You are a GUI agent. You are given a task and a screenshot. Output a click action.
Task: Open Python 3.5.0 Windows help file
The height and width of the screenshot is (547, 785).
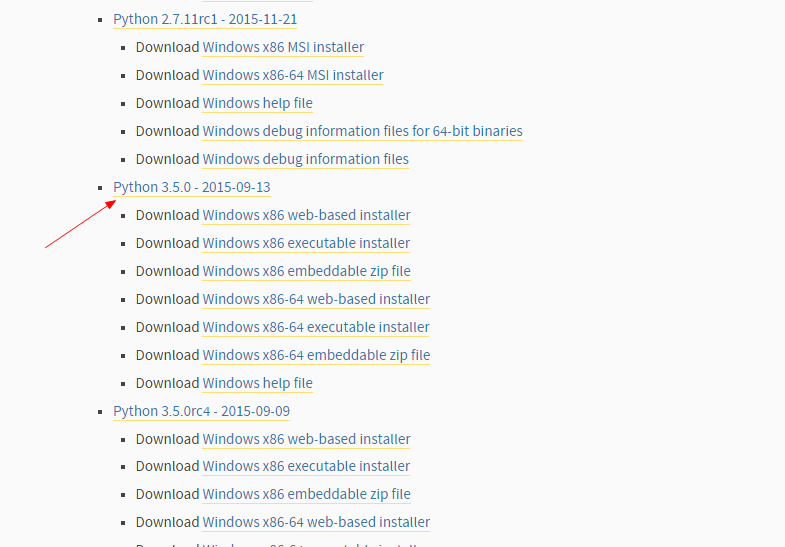click(x=257, y=384)
